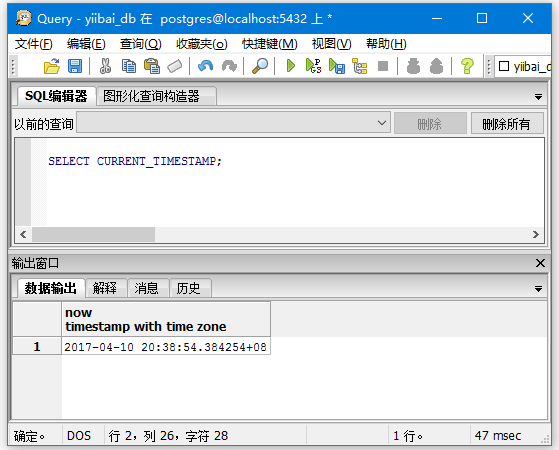The width and height of the screenshot is (559, 450).
Task: Open the SQL editor tab list arrow
Action: (x=538, y=97)
